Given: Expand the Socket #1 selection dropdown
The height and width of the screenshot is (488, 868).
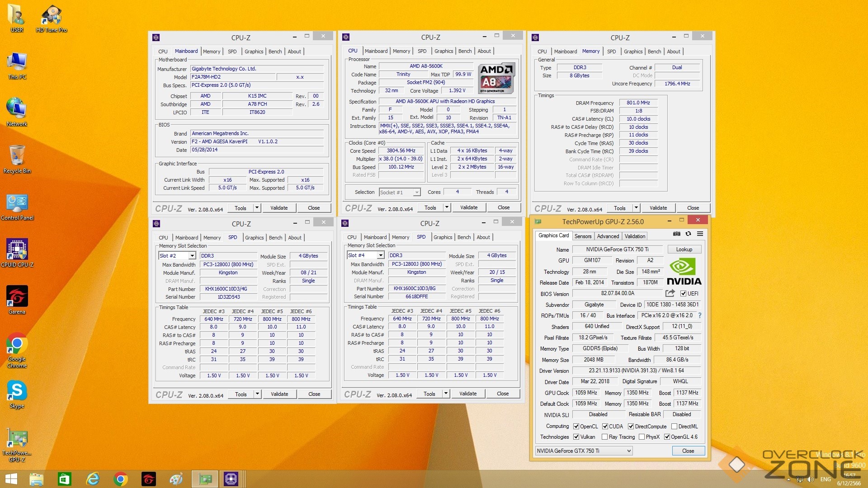Looking at the screenshot, I should click(x=416, y=192).
